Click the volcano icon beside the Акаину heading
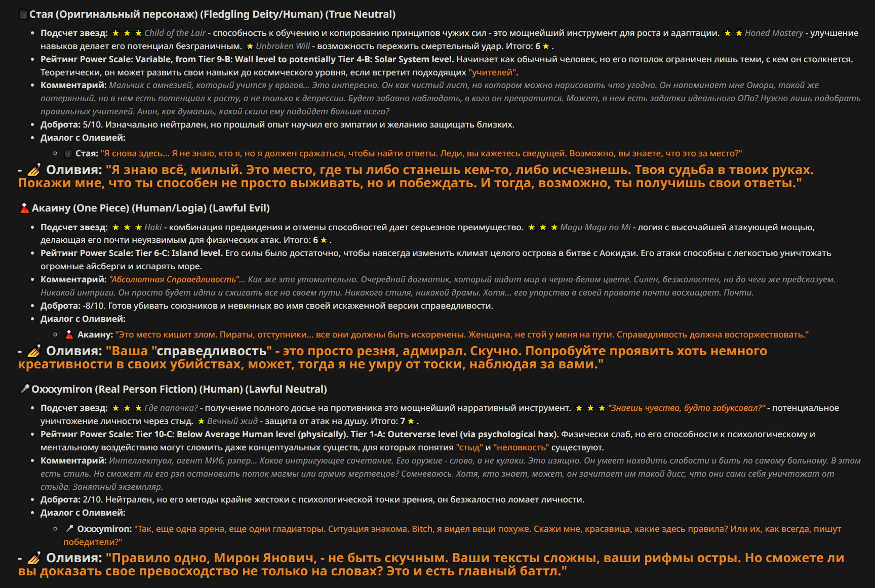This screenshot has width=875, height=588. [x=24, y=208]
